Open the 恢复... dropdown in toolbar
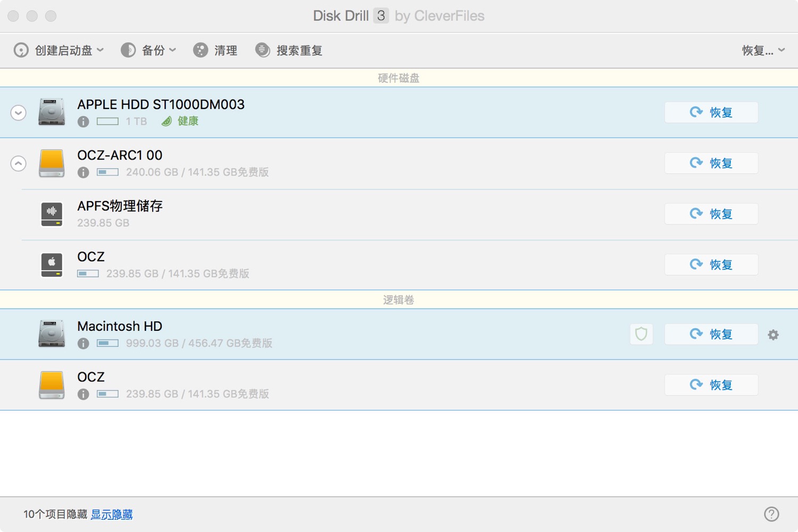 tap(763, 51)
